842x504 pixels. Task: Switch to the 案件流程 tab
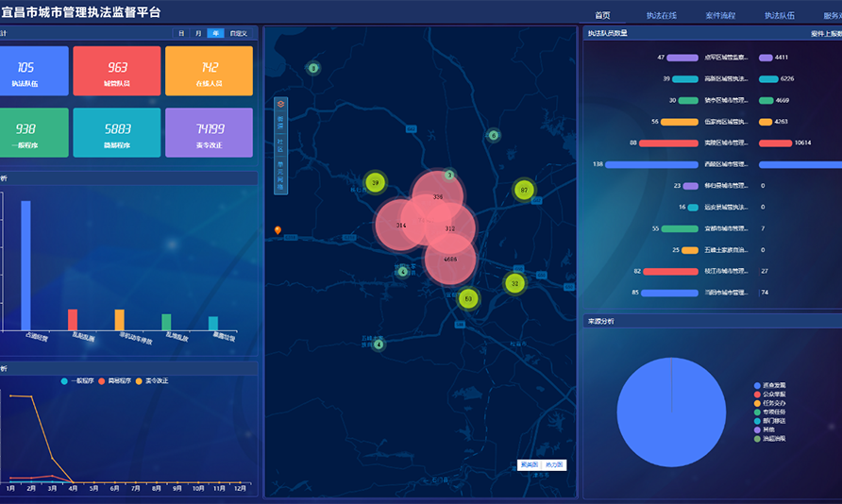[720, 16]
